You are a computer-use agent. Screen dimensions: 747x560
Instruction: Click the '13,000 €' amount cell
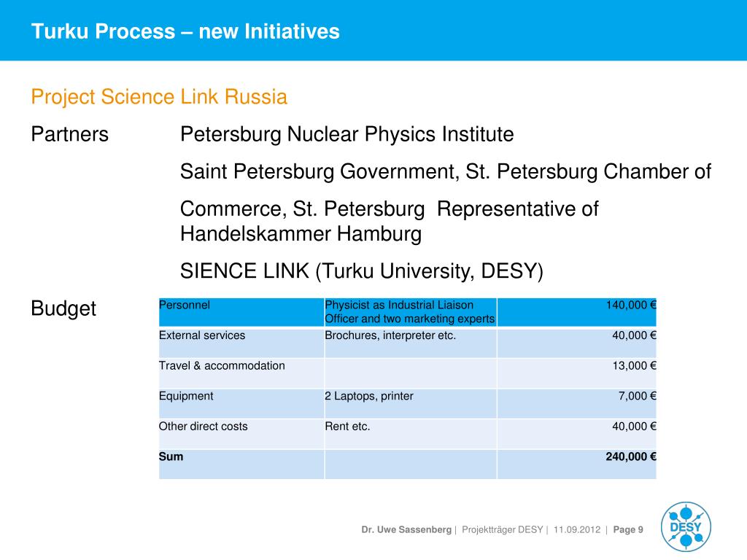point(576,373)
